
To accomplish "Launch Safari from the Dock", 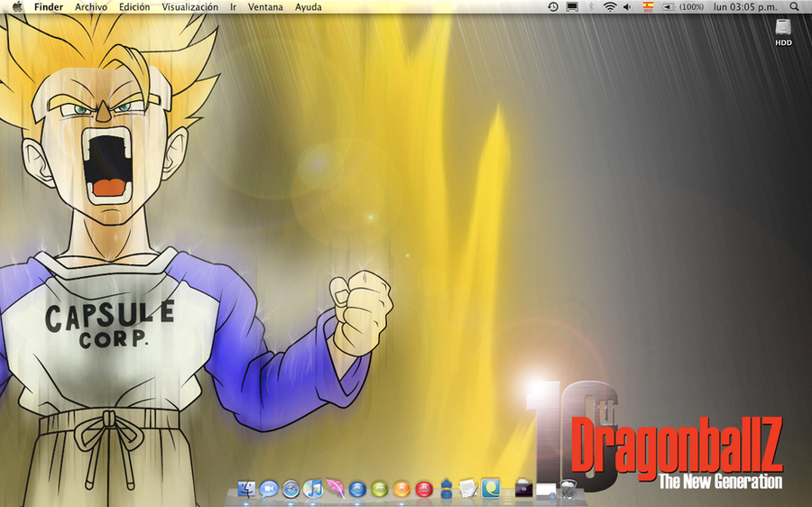I will [291, 489].
